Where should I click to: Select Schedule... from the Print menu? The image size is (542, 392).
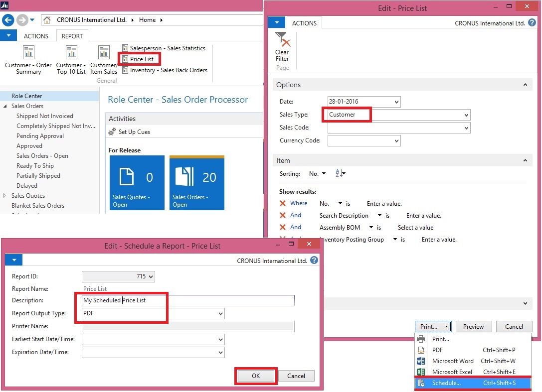(447, 383)
